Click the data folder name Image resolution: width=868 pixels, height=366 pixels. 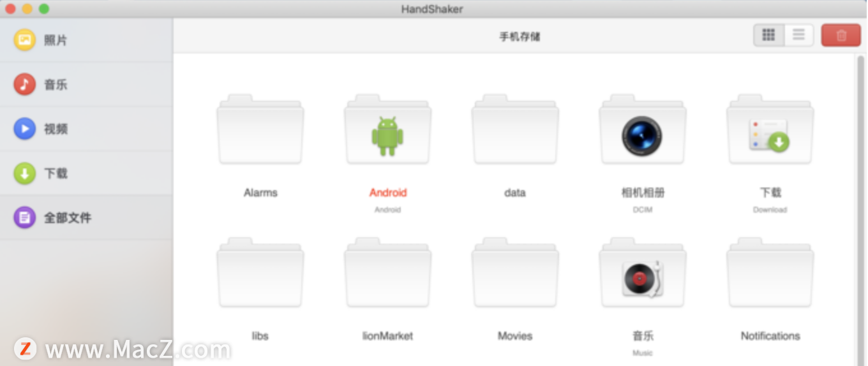pos(515,193)
